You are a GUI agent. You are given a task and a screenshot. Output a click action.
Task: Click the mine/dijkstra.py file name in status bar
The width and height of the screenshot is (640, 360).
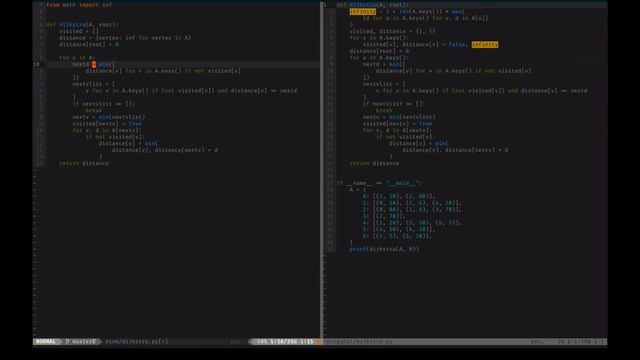click(x=136, y=342)
